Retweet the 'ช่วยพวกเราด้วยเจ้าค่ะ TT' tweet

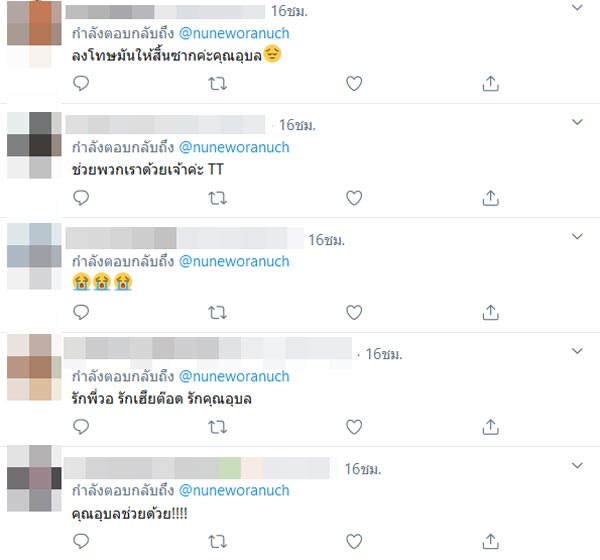pos(217,198)
